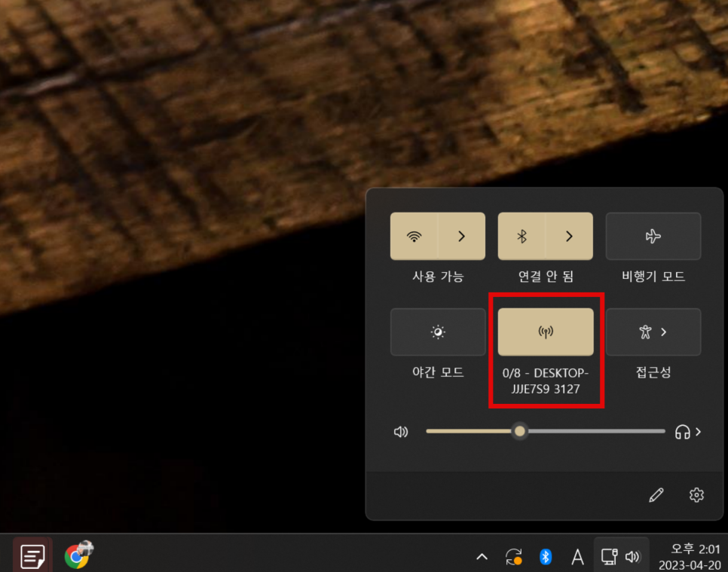Open accessibility (접근성) options
The image size is (728, 572).
[x=653, y=332]
